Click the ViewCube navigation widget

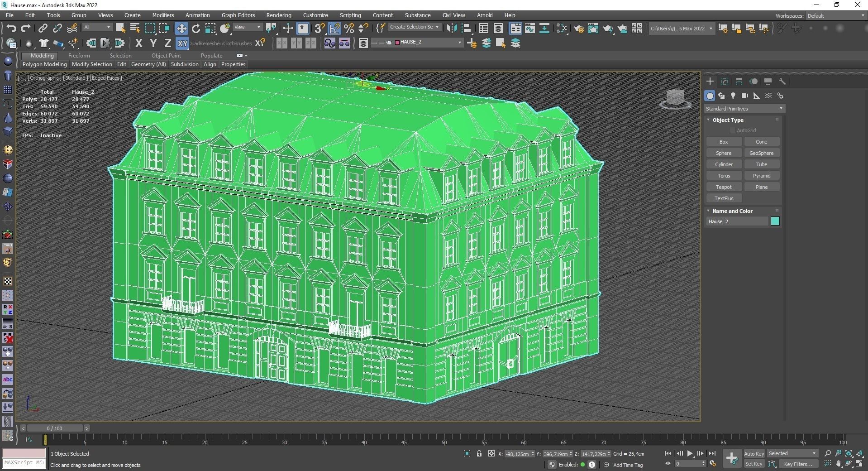point(675,99)
